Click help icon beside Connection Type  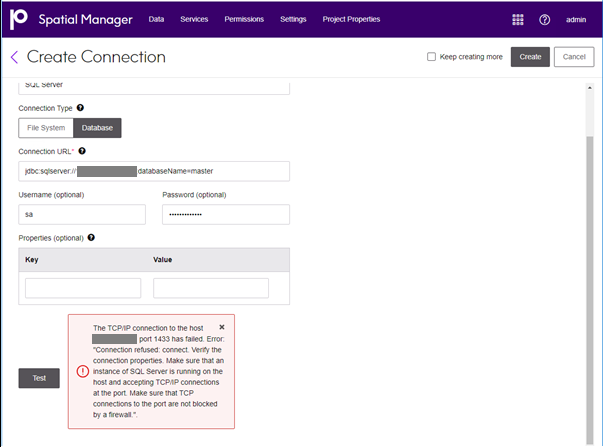tap(80, 107)
